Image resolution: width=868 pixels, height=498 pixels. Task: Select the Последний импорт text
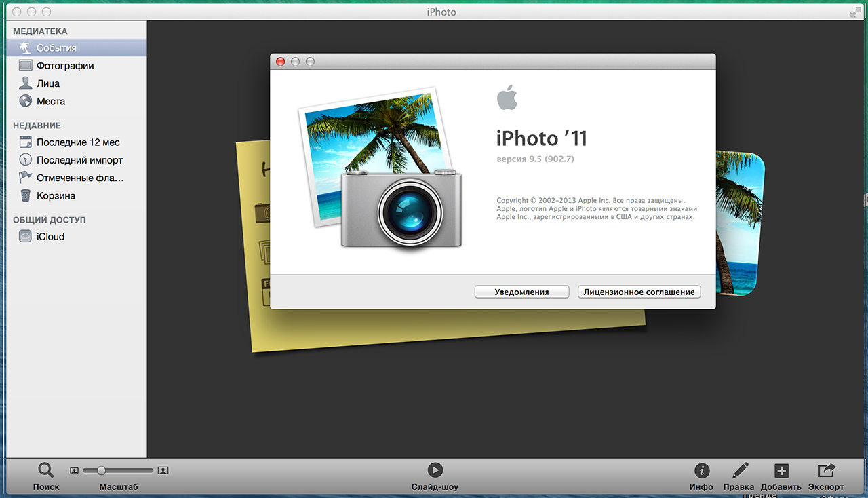[x=80, y=160]
